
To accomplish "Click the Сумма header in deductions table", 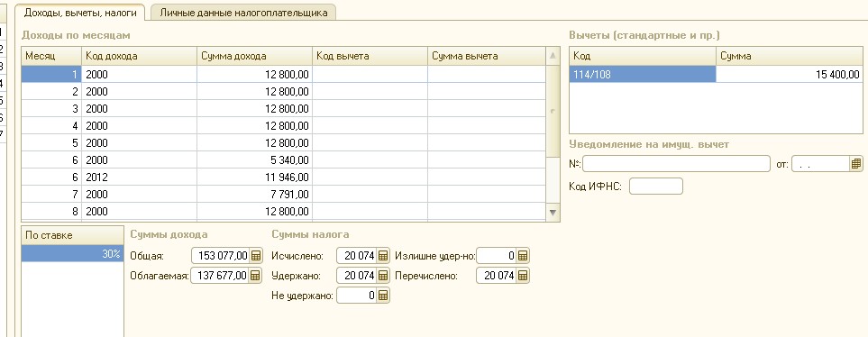I will click(x=790, y=57).
